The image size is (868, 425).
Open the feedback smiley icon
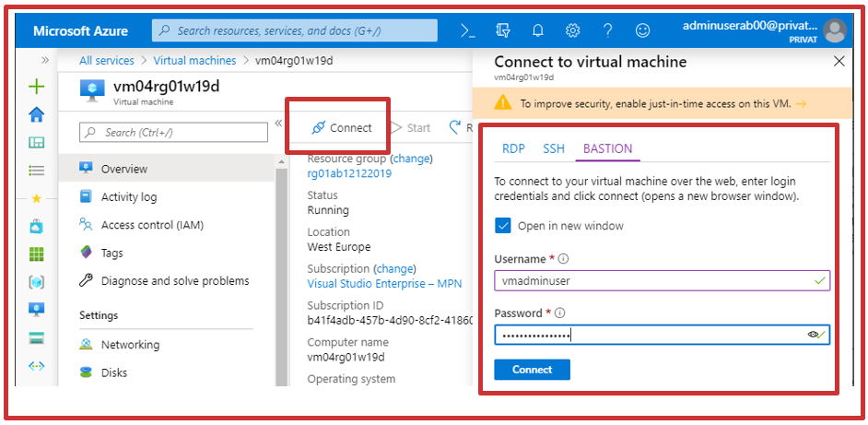click(x=642, y=31)
